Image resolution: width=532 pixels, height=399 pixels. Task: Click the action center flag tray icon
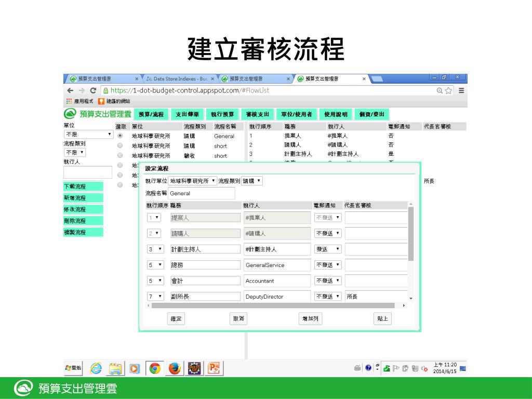395,368
